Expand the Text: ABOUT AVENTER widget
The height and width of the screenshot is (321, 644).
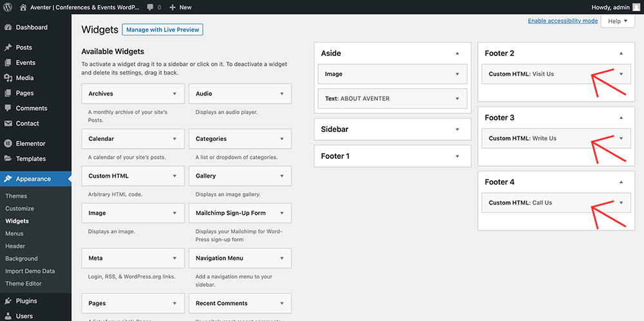pyautogui.click(x=457, y=98)
